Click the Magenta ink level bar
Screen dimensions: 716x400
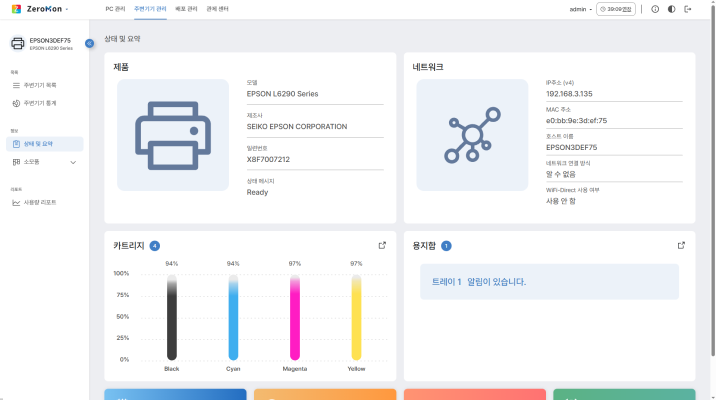[295, 317]
